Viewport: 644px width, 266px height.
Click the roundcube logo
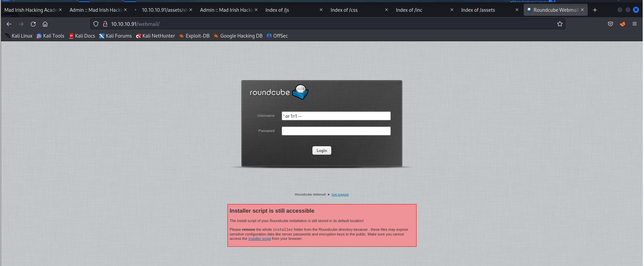click(x=279, y=92)
